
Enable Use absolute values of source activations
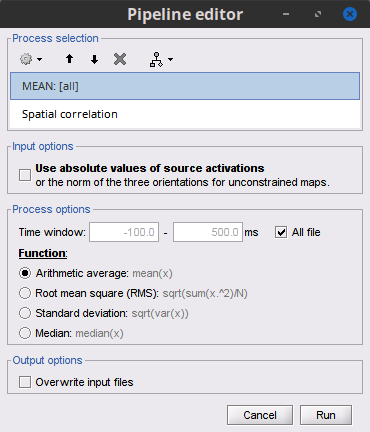point(25,175)
